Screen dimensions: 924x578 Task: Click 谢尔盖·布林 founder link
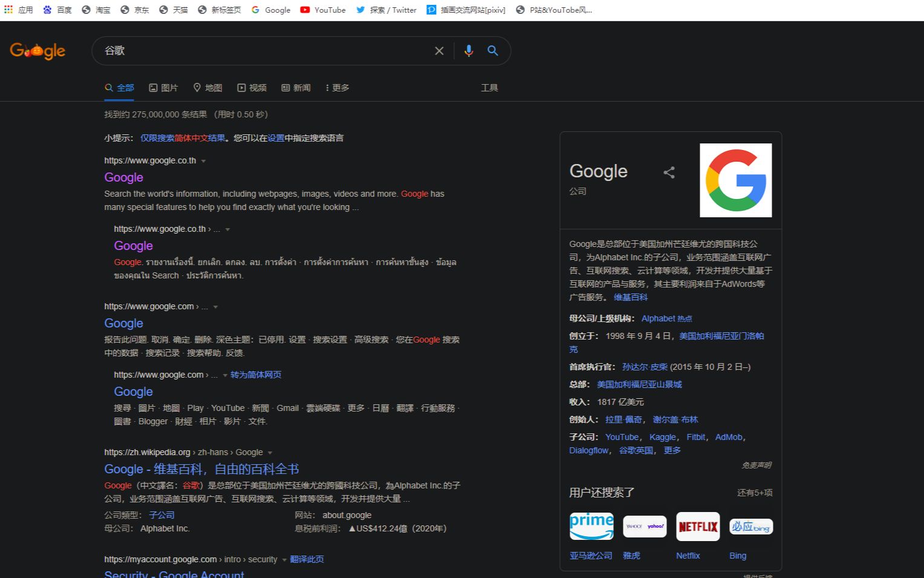coord(675,419)
